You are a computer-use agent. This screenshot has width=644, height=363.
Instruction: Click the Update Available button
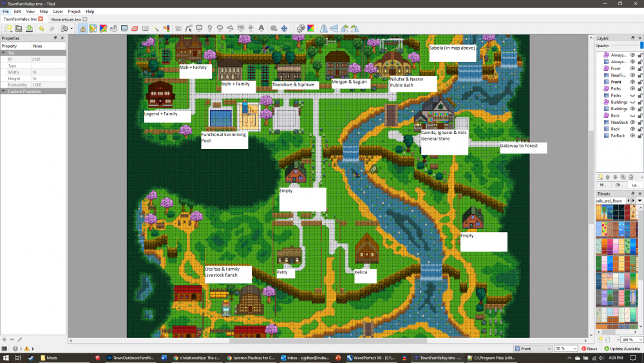tap(622, 349)
